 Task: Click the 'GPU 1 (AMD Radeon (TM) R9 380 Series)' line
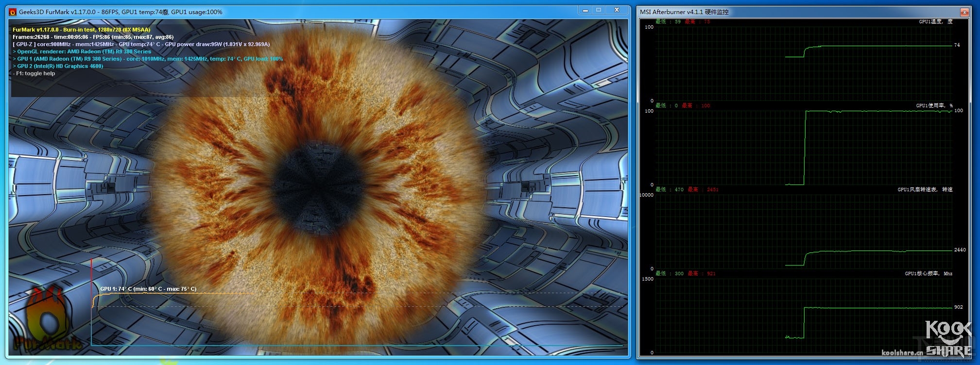coord(148,59)
